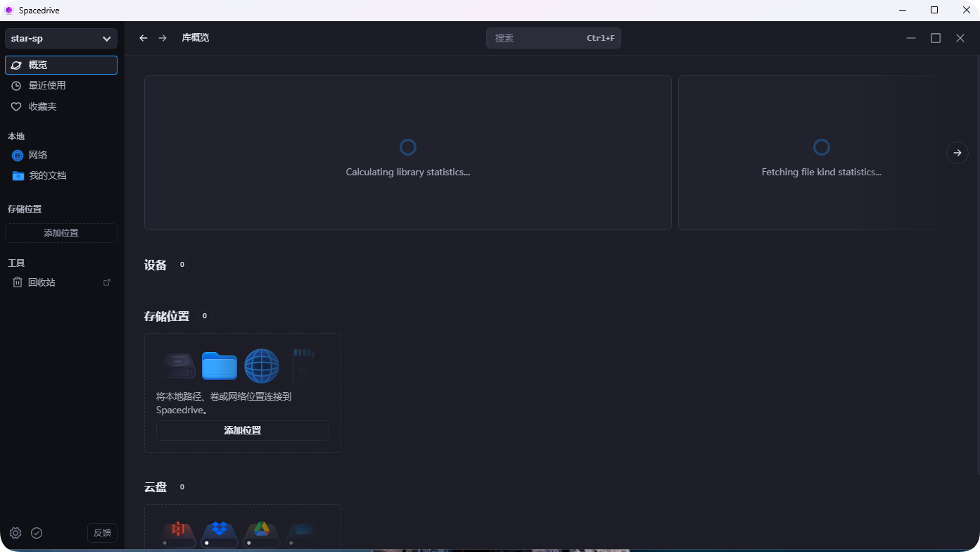Open 最近使用 in the sidebar
The image size is (980, 552).
pyautogui.click(x=47, y=85)
